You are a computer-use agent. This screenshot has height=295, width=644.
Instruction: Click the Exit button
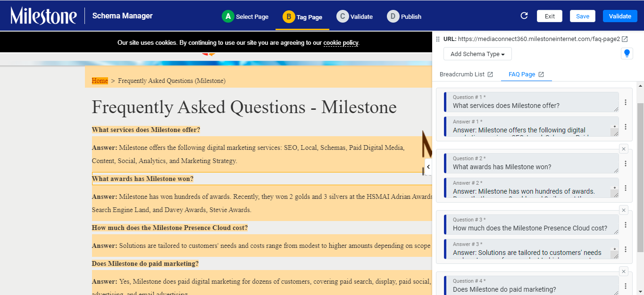point(550,16)
